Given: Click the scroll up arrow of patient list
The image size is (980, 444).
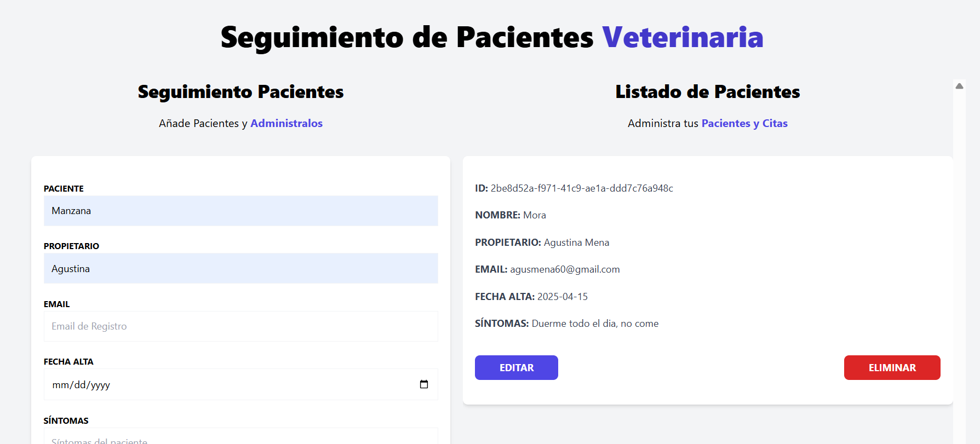Looking at the screenshot, I should pos(959,86).
